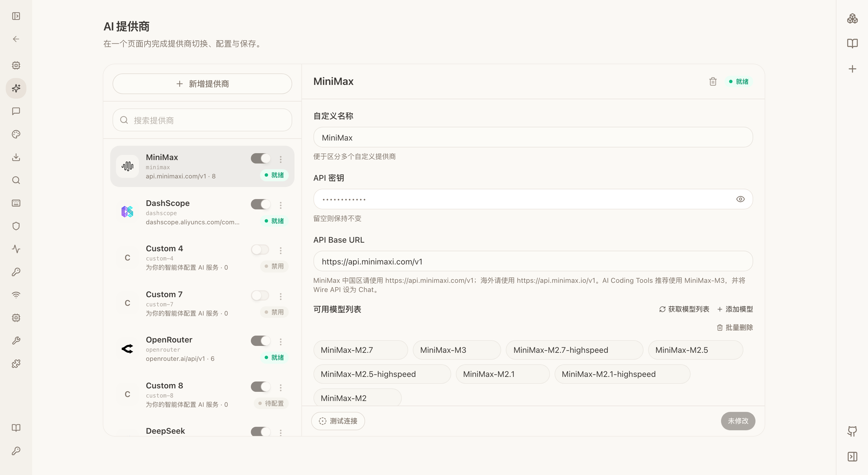This screenshot has height=475, width=868.
Task: Click the OpenRouter logo icon
Action: pyautogui.click(x=127, y=349)
